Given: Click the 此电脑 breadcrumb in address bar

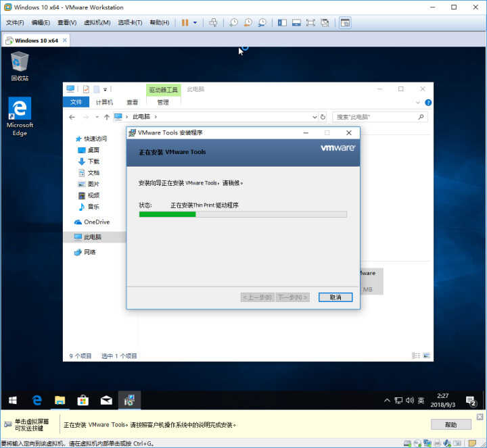Looking at the screenshot, I should point(141,117).
